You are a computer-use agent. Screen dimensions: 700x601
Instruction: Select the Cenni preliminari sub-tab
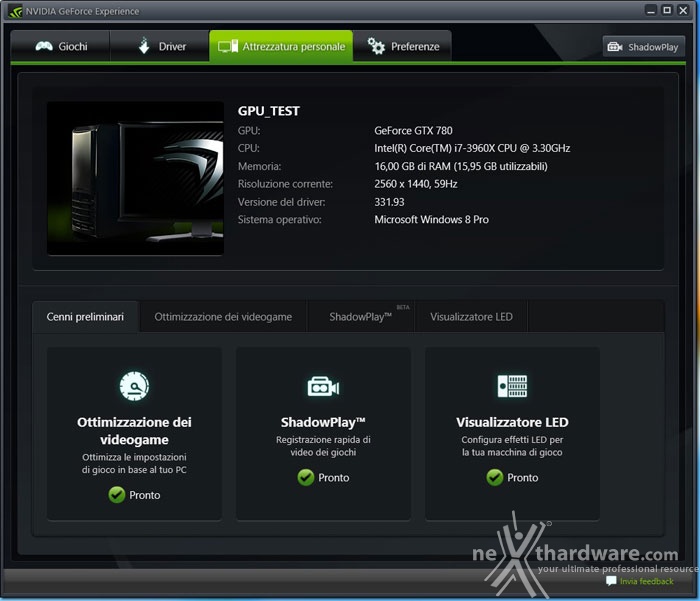pos(85,317)
